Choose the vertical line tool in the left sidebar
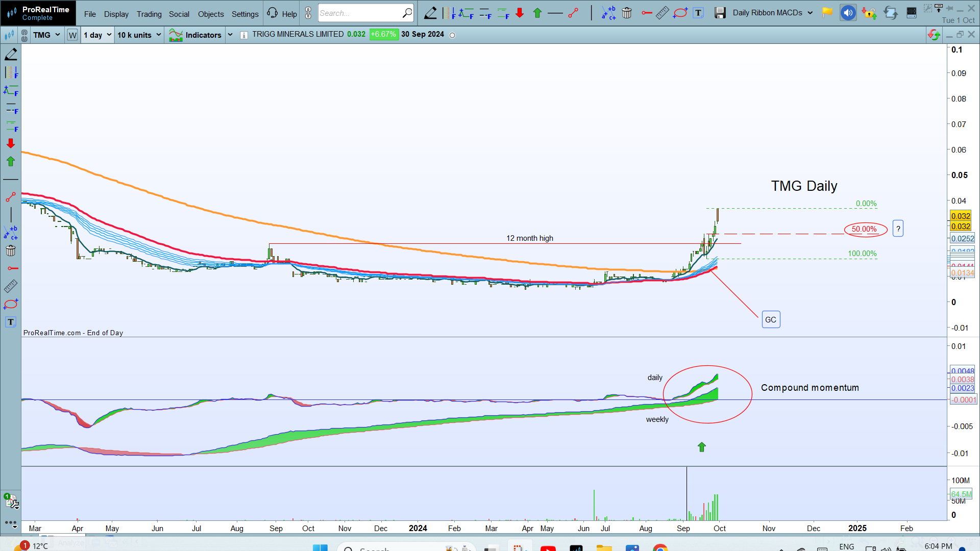The width and height of the screenshot is (980, 551). click(11, 215)
